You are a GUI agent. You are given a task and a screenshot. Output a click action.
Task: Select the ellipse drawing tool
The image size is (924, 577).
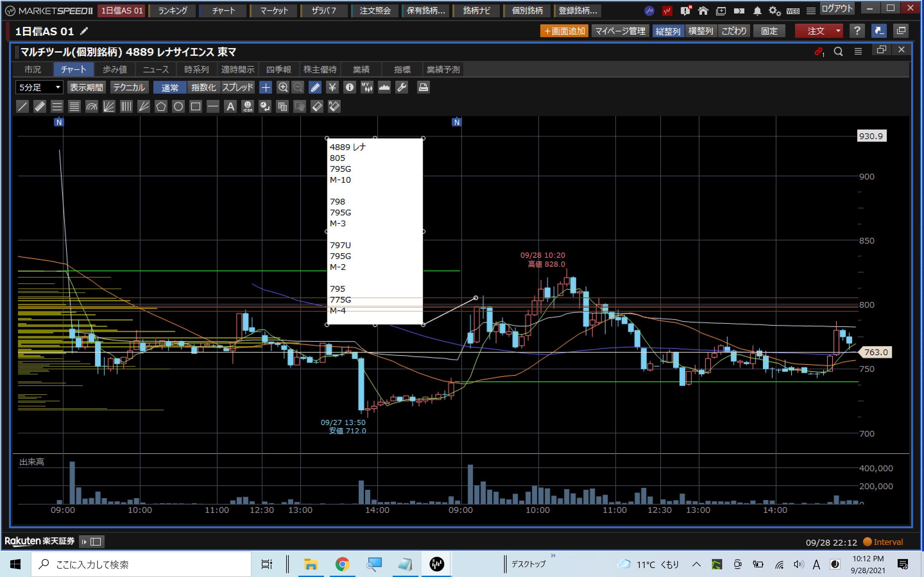pos(178,106)
